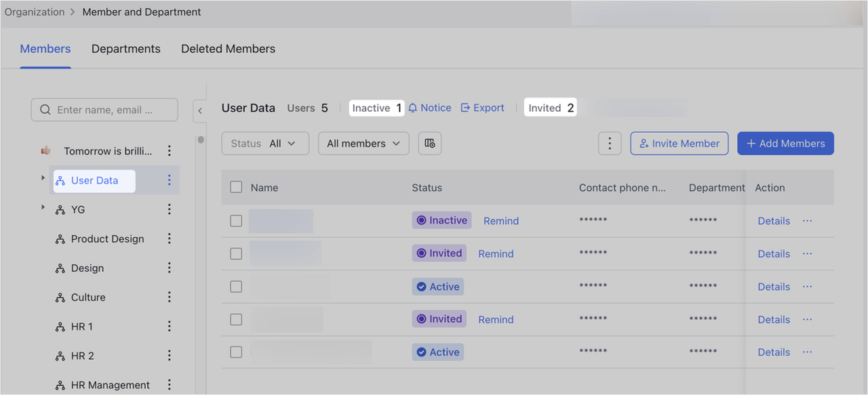Open the more menu for User Data
The image size is (868, 395).
(x=170, y=180)
